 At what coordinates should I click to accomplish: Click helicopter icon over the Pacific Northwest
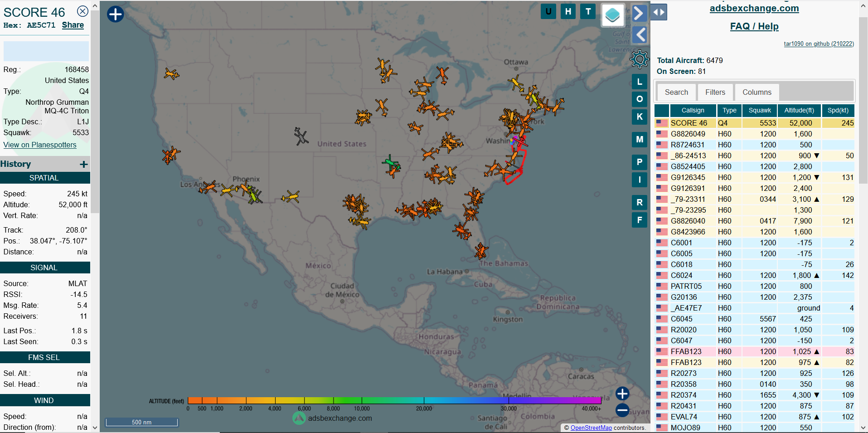click(x=171, y=73)
